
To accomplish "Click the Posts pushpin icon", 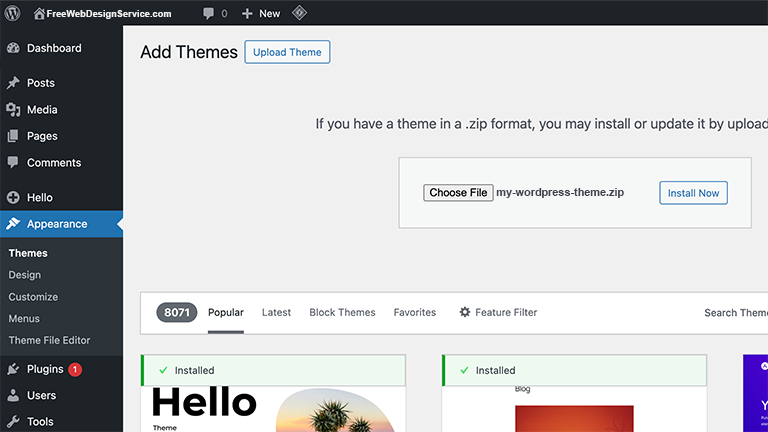I will (x=13, y=83).
